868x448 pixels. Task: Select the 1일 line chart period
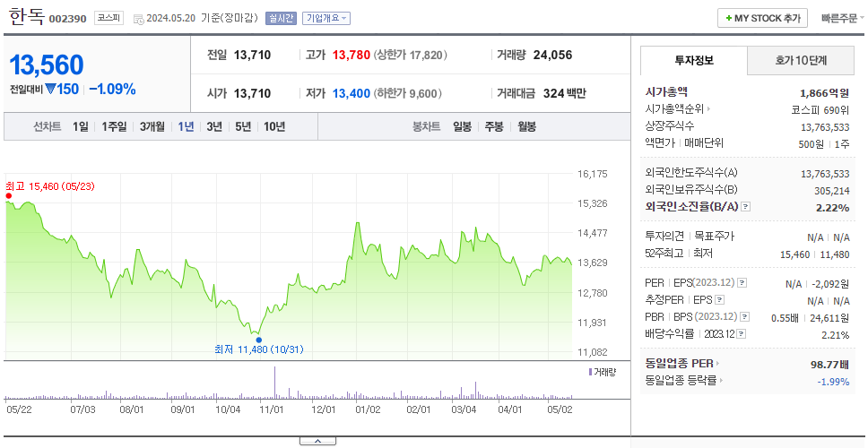81,126
